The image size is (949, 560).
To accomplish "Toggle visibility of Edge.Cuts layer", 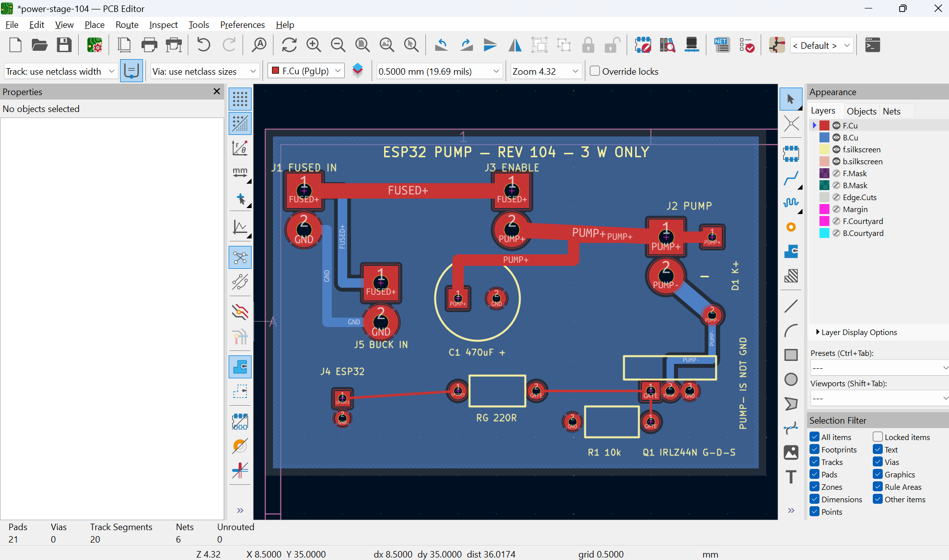I will point(836,197).
